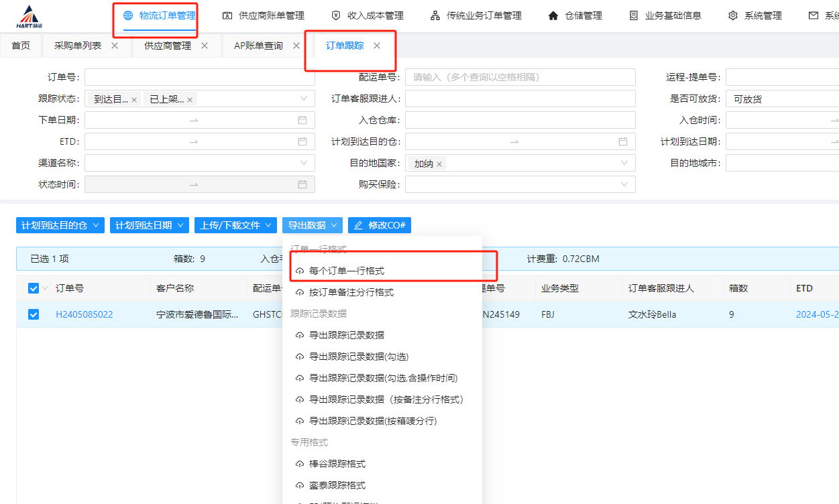
Task: Toggle the select-all checkbox in table header
Action: tap(34, 288)
